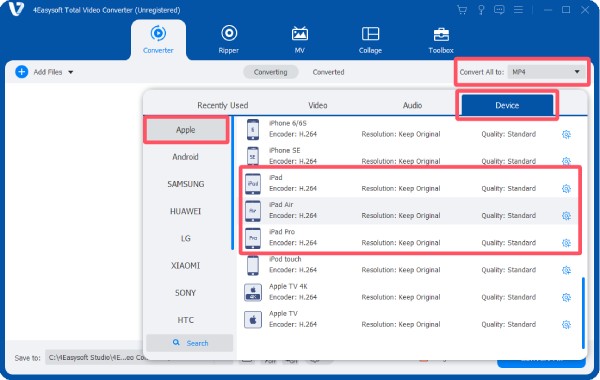Image resolution: width=600 pixels, height=380 pixels.
Task: Open settings gear for iPad
Action: pos(566,189)
